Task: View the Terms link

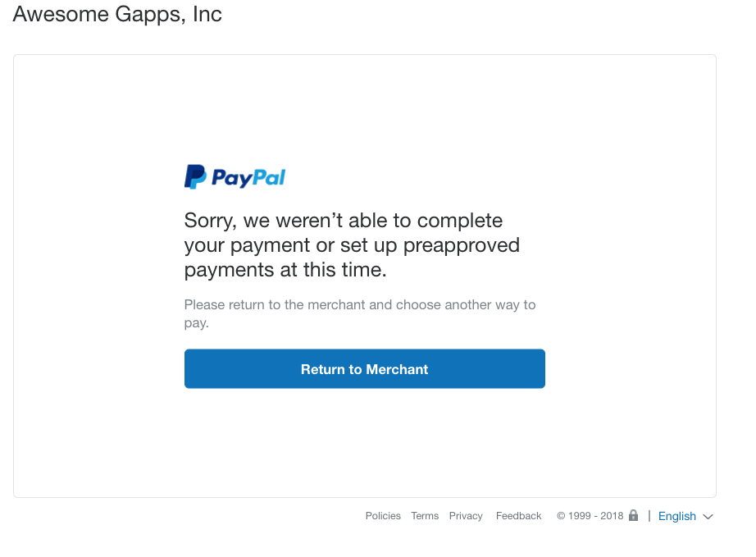Action: click(425, 516)
